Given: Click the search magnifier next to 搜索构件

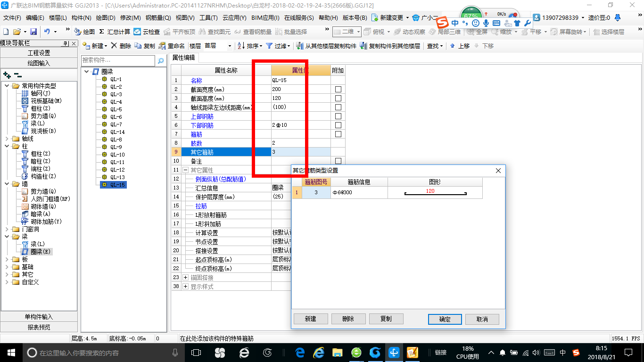Looking at the screenshot, I should point(161,60).
